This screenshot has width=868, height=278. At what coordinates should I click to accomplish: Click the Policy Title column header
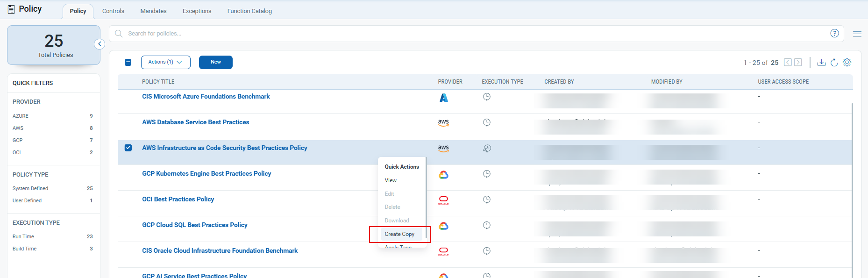pos(158,82)
